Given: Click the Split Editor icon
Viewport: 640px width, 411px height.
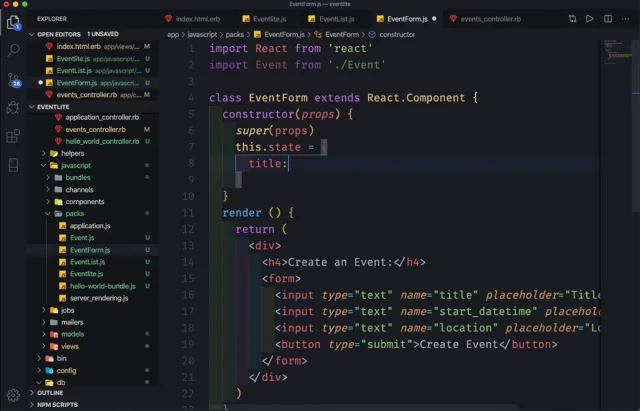Looking at the screenshot, I should tap(606, 18).
